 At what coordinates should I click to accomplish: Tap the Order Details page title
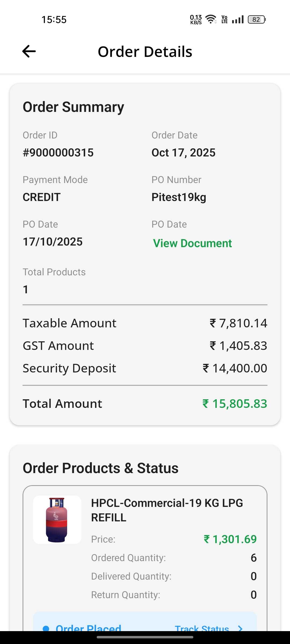pyautogui.click(x=145, y=52)
